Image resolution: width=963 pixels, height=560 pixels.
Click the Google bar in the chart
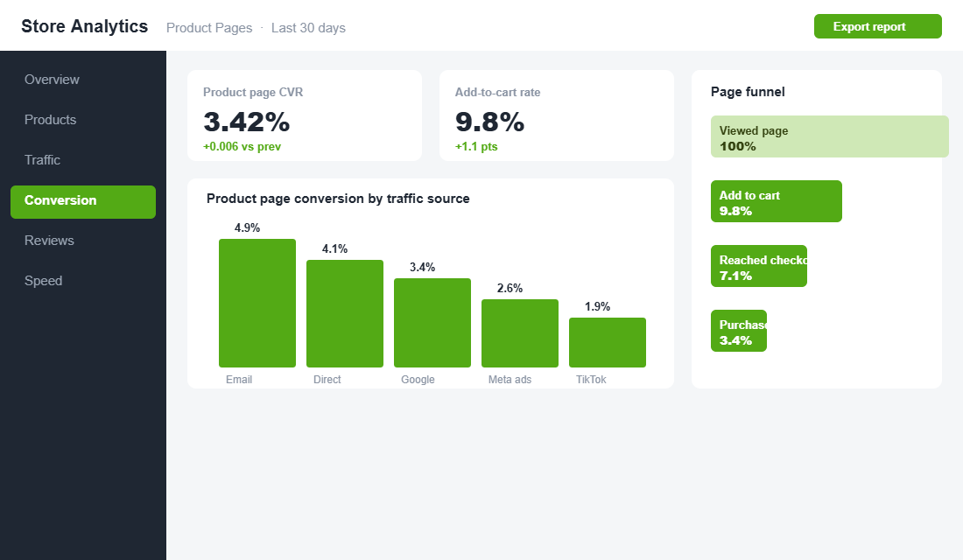(x=432, y=323)
